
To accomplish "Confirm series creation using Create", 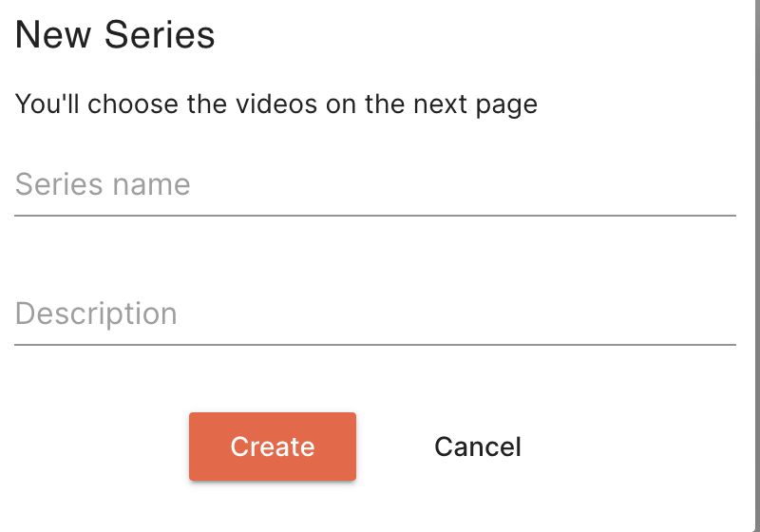I will (273, 446).
